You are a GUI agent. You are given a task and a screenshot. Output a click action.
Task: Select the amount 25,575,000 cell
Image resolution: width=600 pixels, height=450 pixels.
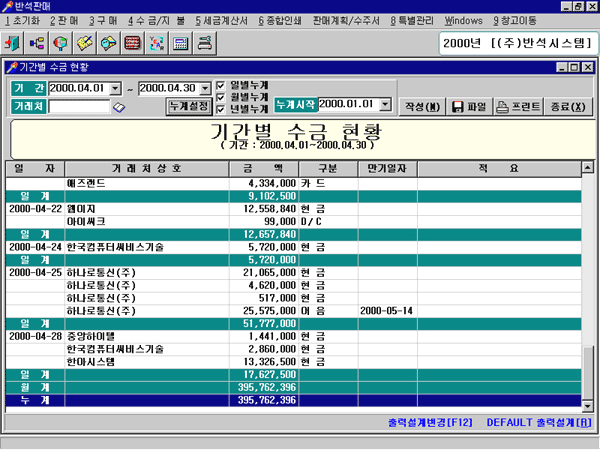[x=263, y=311]
